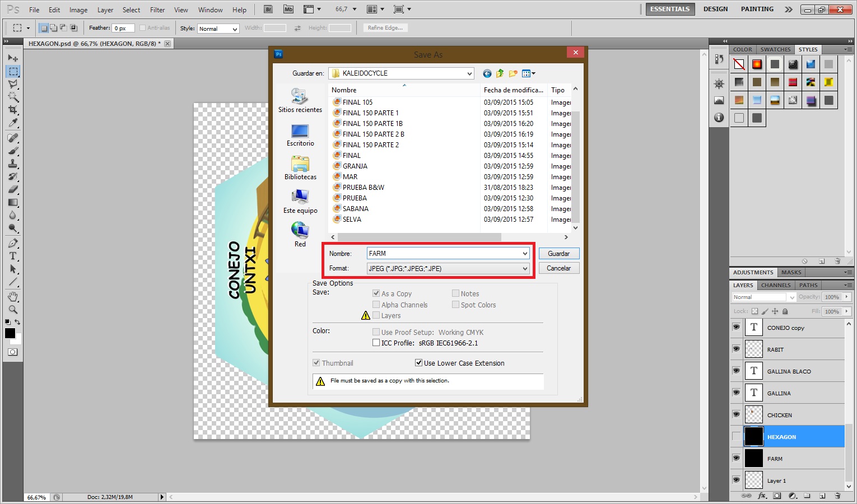This screenshot has height=504, width=857.
Task: Select the Clone Stamp tool
Action: point(13,164)
